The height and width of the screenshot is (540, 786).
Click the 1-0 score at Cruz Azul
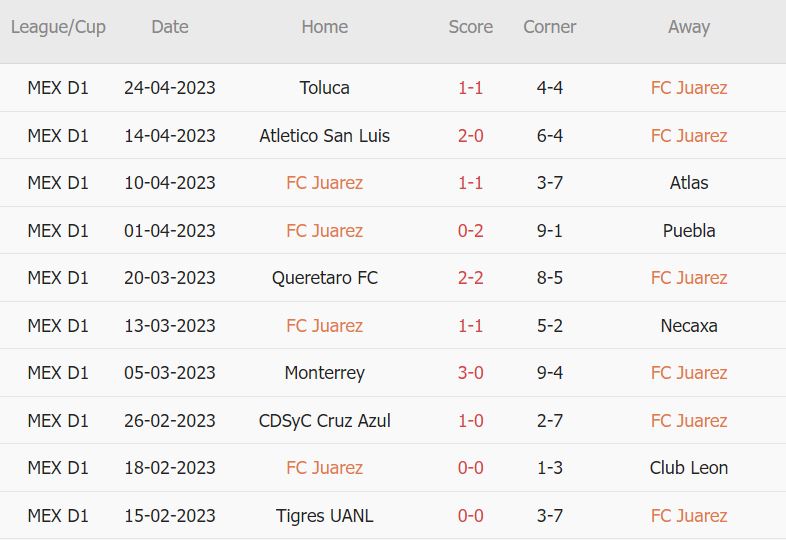pyautogui.click(x=471, y=420)
